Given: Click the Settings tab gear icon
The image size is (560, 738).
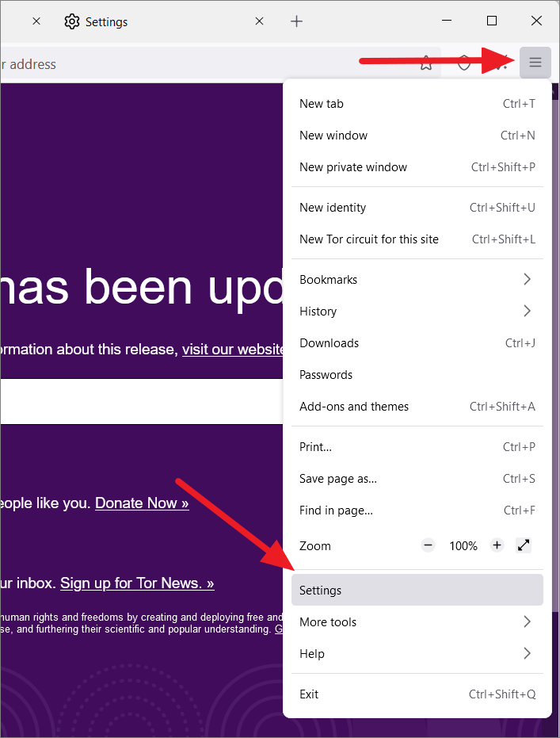Looking at the screenshot, I should click(72, 21).
